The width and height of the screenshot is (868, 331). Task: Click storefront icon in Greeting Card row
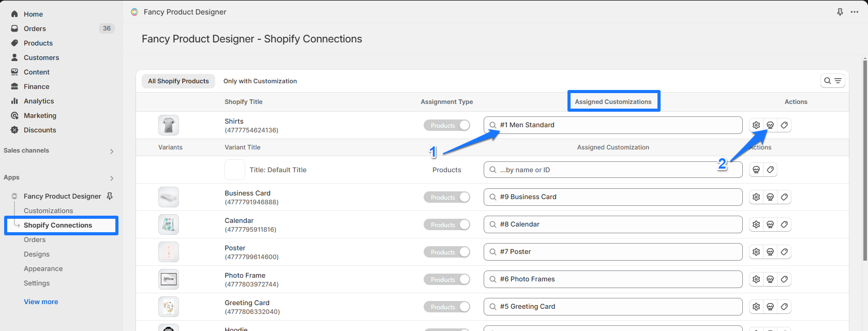click(770, 307)
